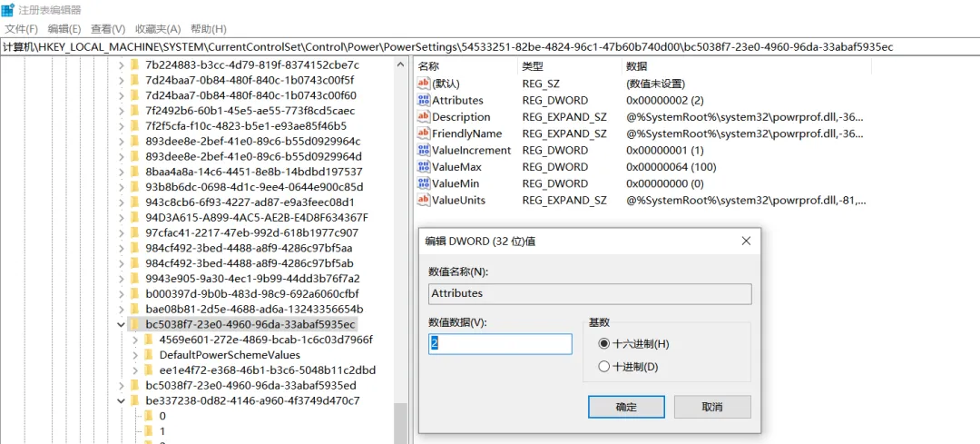This screenshot has width=980, height=444.
Task: Click the ValueMin DWORD value icon
Action: click(424, 183)
